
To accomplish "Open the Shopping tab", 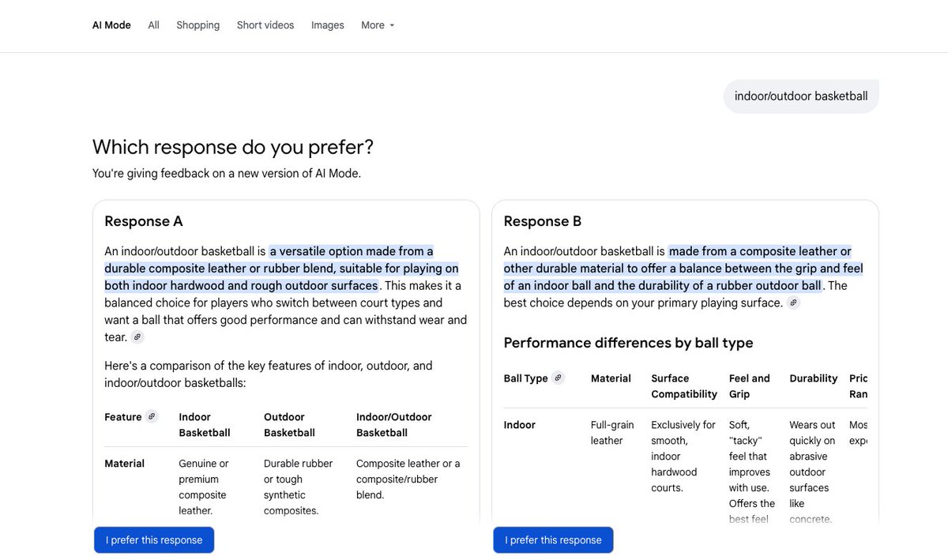I will (x=197, y=25).
